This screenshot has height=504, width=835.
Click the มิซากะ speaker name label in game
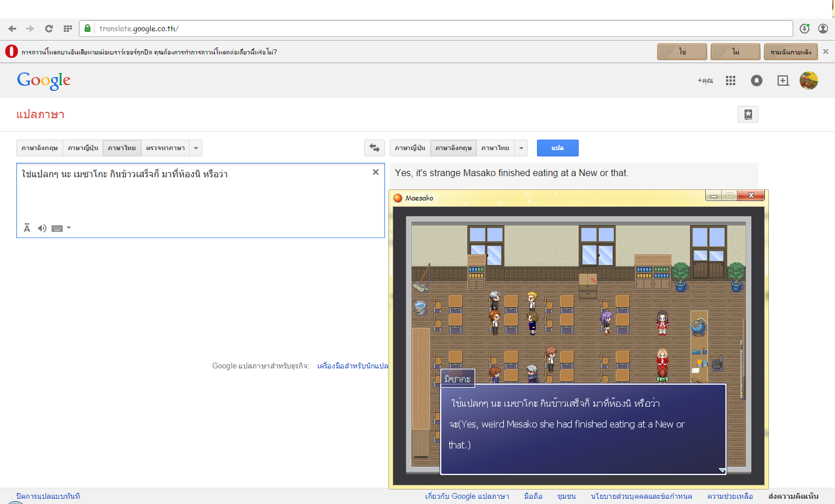[458, 378]
